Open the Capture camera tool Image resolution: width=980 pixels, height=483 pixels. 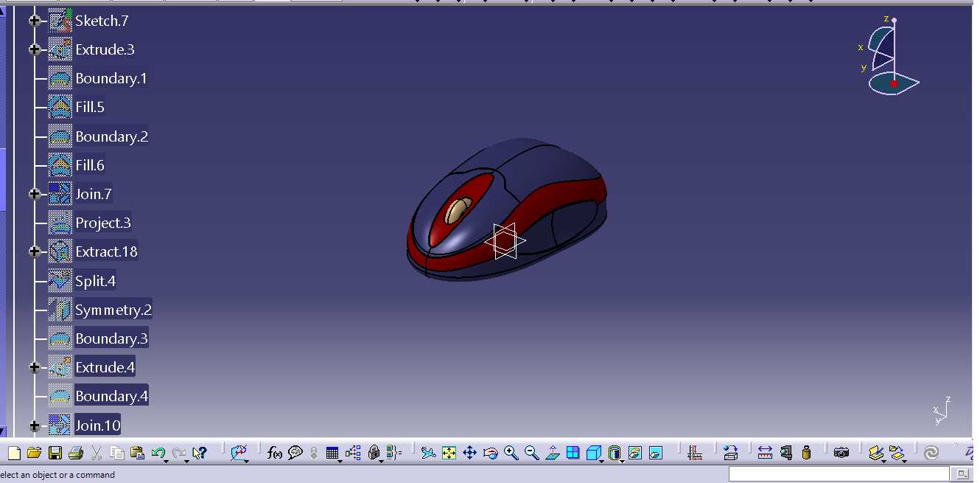(x=841, y=453)
